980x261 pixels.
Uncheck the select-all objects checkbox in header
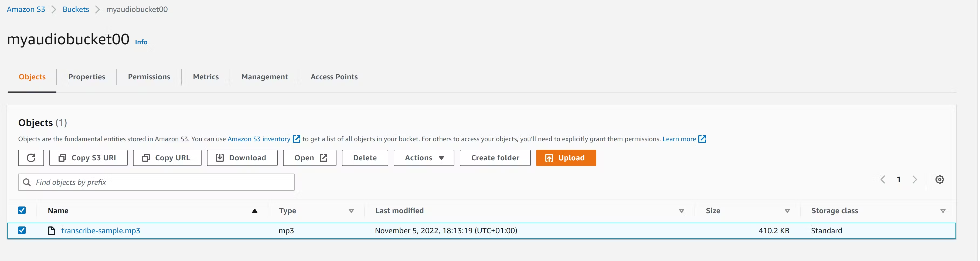click(22, 211)
